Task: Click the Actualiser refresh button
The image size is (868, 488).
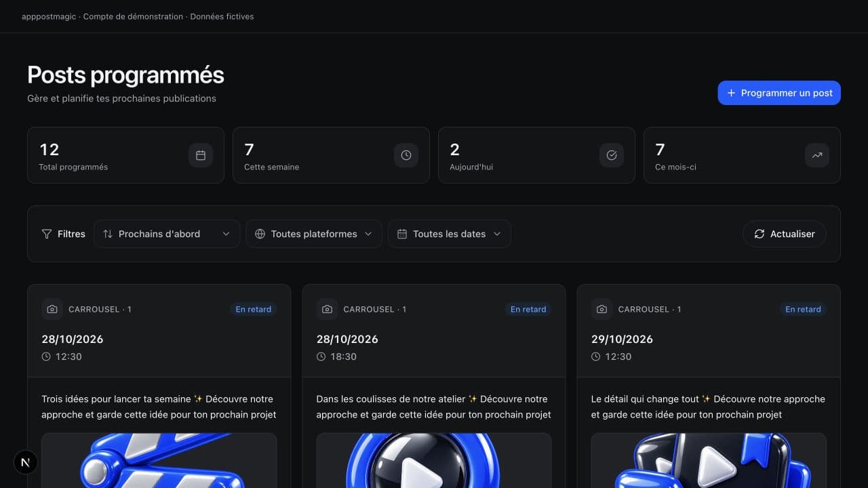Action: click(x=785, y=234)
